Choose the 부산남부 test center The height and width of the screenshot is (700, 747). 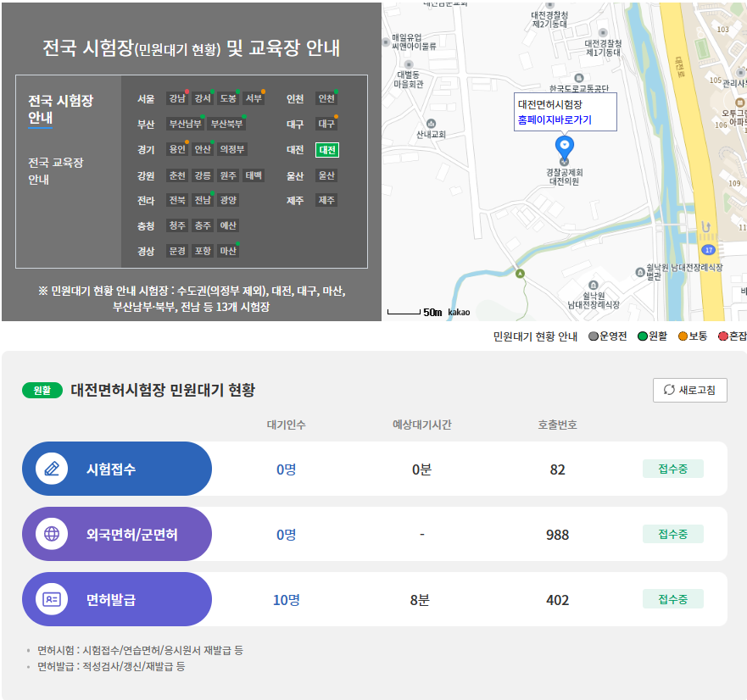point(186,124)
